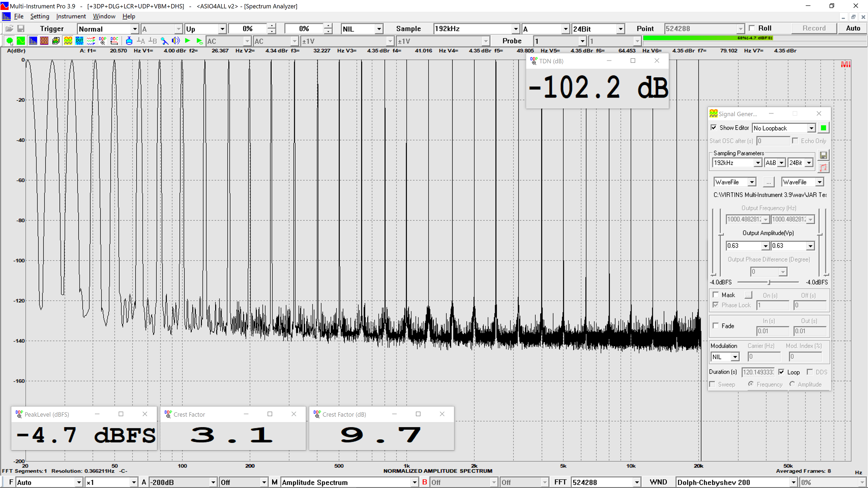
Task: Enable the Mask checkbox
Action: click(x=716, y=295)
